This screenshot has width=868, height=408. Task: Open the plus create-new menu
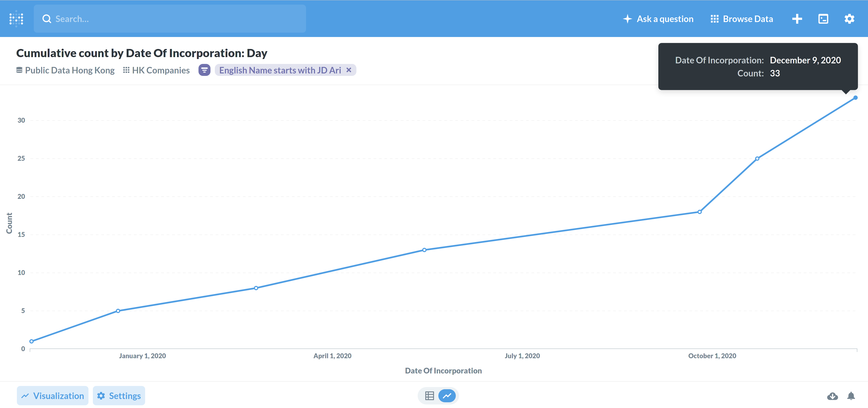(797, 19)
